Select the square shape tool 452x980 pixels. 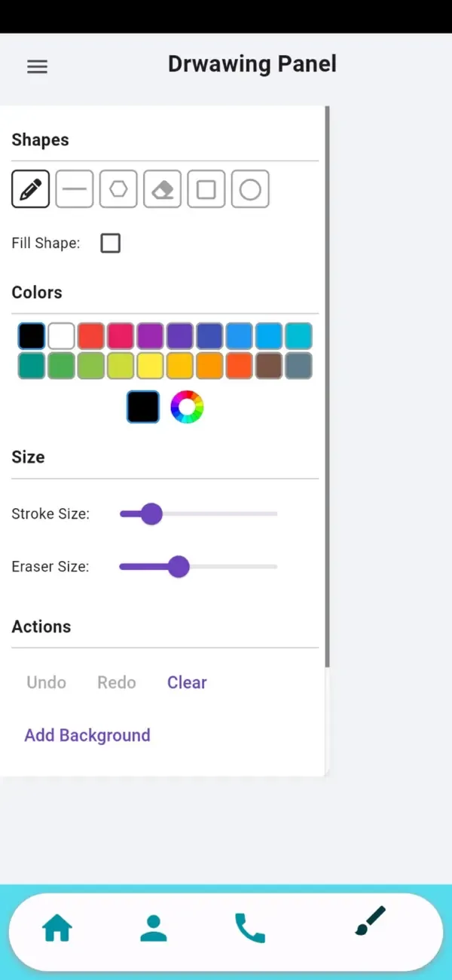[206, 188]
